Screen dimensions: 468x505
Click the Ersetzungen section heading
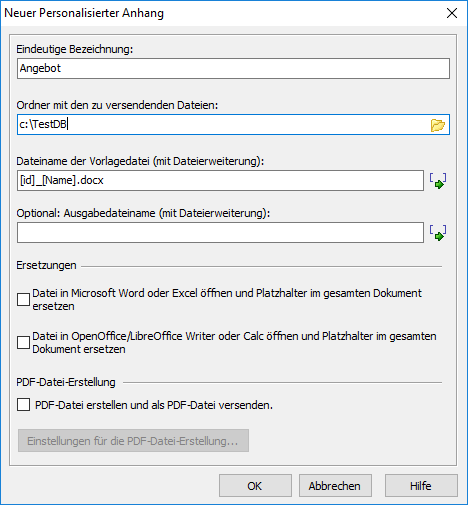pyautogui.click(x=46, y=265)
